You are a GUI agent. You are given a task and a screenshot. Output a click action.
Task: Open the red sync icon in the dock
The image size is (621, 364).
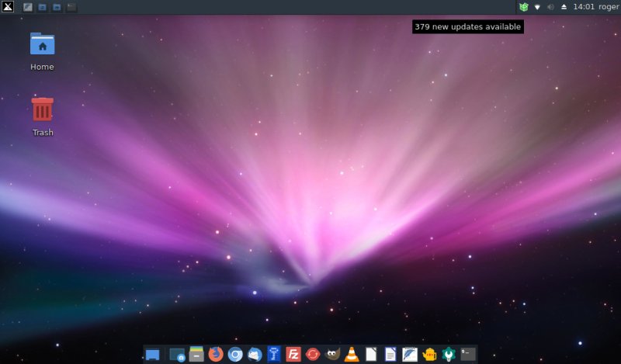click(313, 354)
